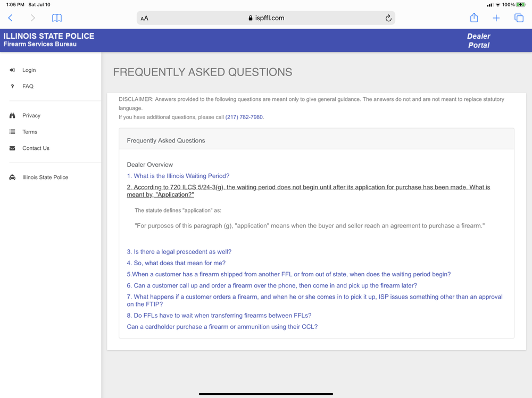Reload the page with refresh icon

(x=388, y=18)
